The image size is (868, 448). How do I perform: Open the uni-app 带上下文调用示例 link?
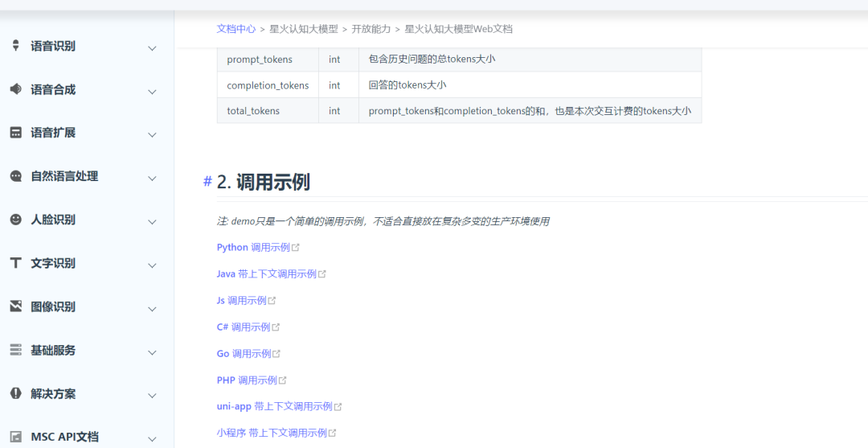275,407
